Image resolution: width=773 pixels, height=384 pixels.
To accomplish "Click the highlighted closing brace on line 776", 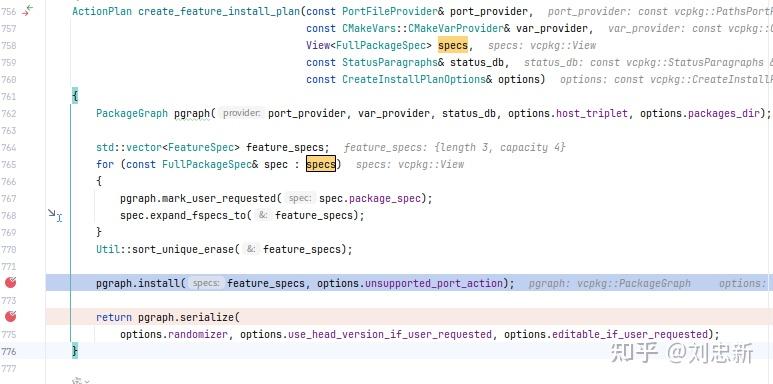I will (75, 351).
